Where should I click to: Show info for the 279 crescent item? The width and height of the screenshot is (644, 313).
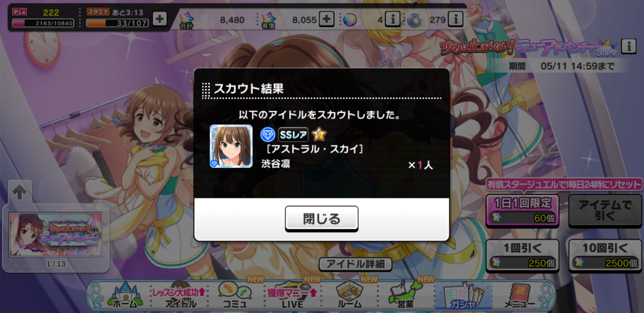(x=455, y=19)
